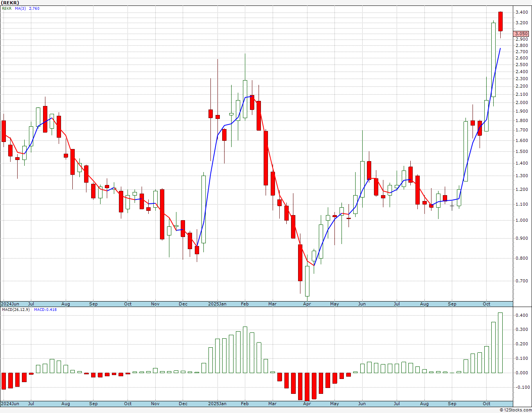This screenshot has width=532, height=413.
Task: Click the MA(3) indicator label
Action: pyautogui.click(x=20, y=8)
